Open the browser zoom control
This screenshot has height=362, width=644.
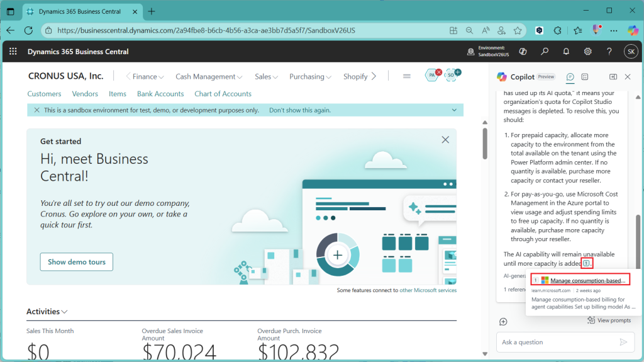coord(469,30)
